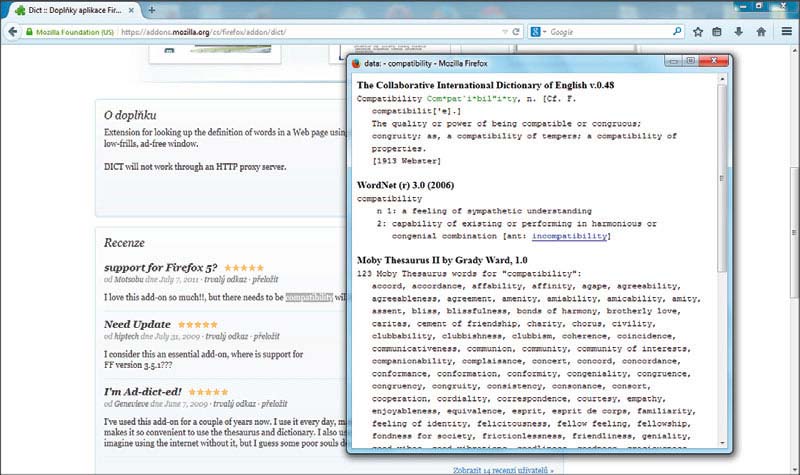This screenshot has width=800, height=475.
Task: Open a new tab with the plus button
Action: 152,10
